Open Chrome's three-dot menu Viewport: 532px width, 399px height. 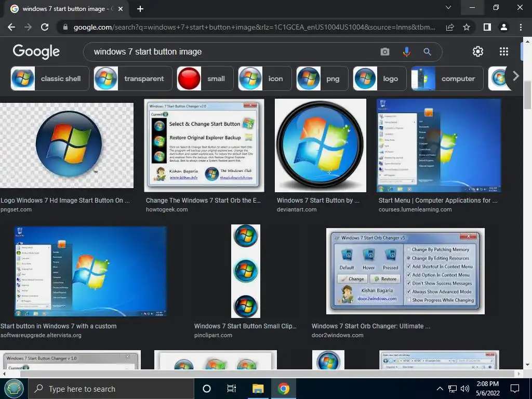(521, 27)
